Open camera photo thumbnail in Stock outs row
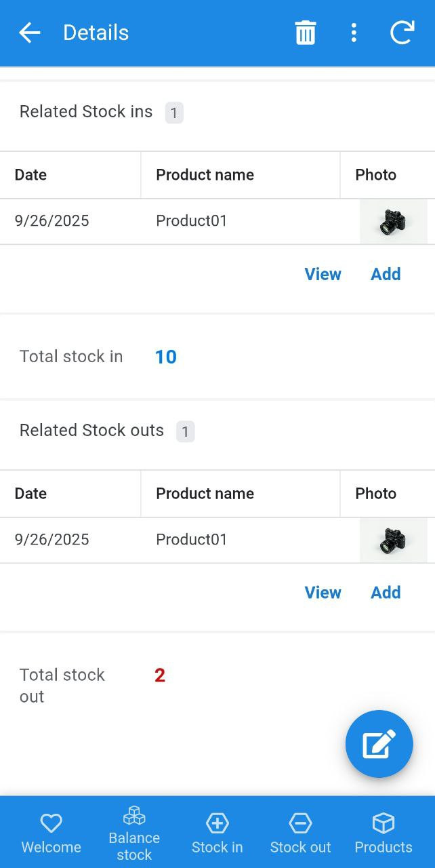Screen dimensions: 435x868 coord(393,540)
